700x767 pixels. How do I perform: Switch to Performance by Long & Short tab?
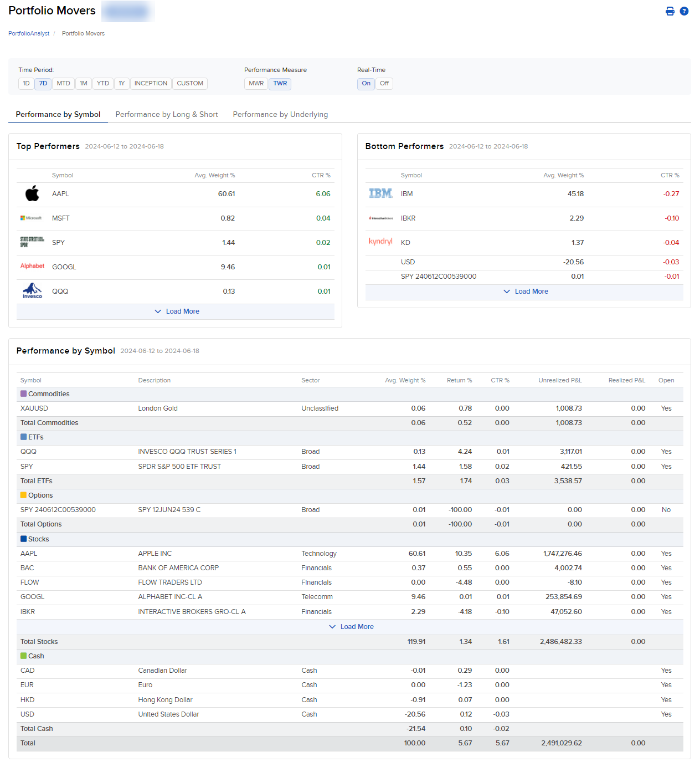pos(166,114)
